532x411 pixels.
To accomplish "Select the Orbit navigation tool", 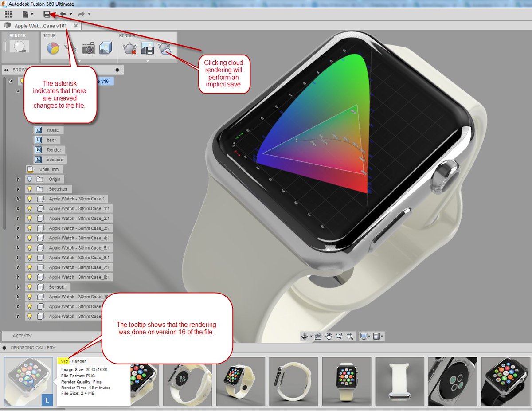I will click(x=305, y=336).
